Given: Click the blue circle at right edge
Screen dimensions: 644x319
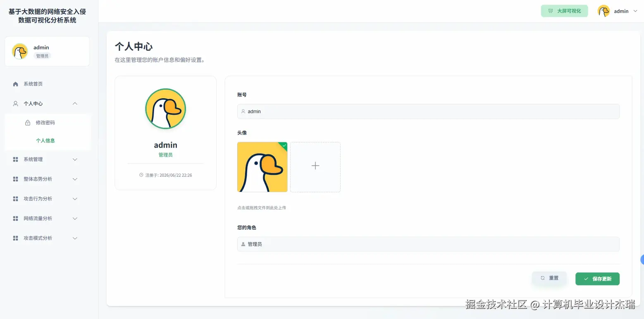Looking at the screenshot, I should click(642, 259).
